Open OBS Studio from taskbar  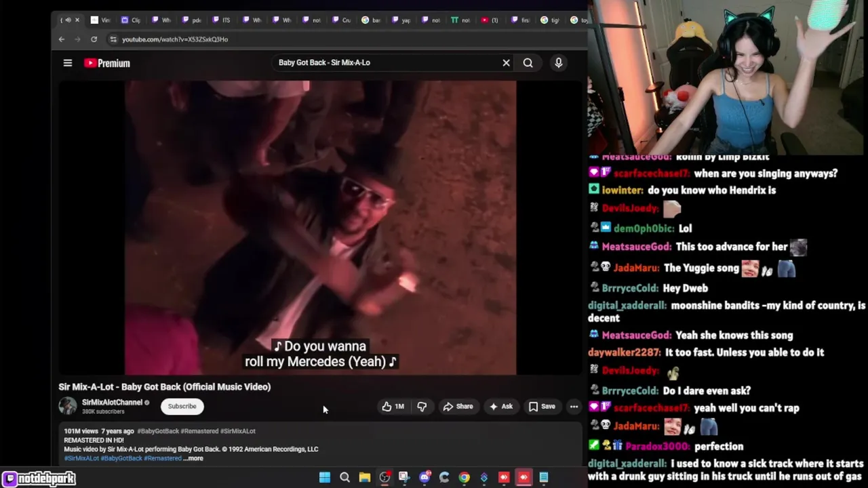coord(384,478)
